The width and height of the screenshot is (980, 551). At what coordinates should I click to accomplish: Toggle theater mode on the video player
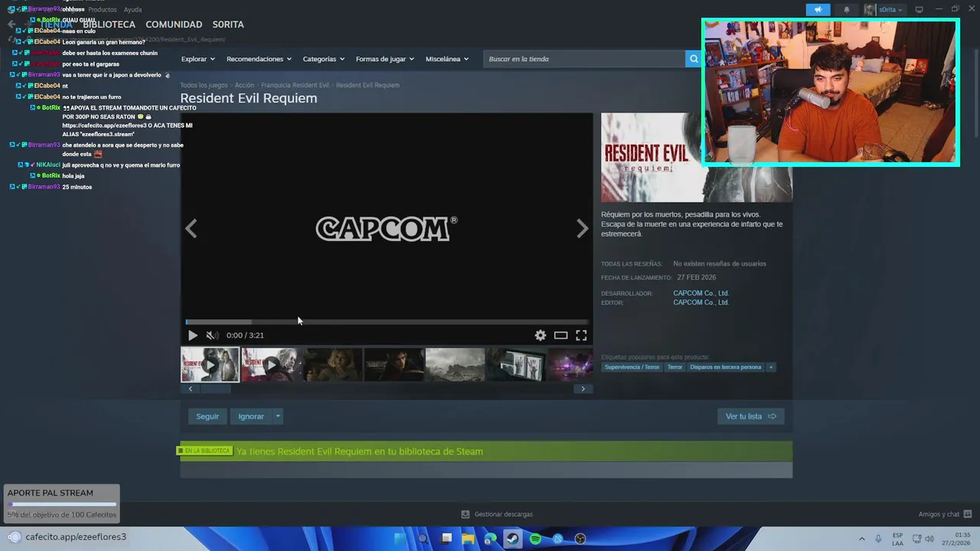pos(560,335)
